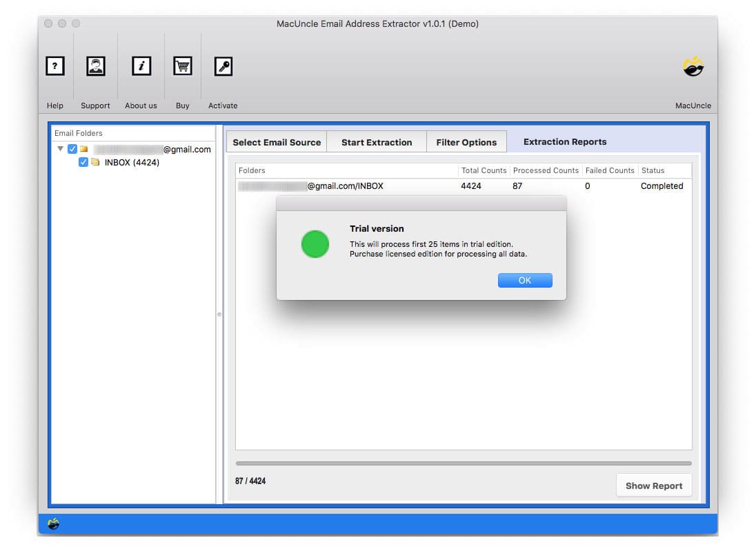
Task: Click the green circle in Trial dialog
Action: (315, 244)
